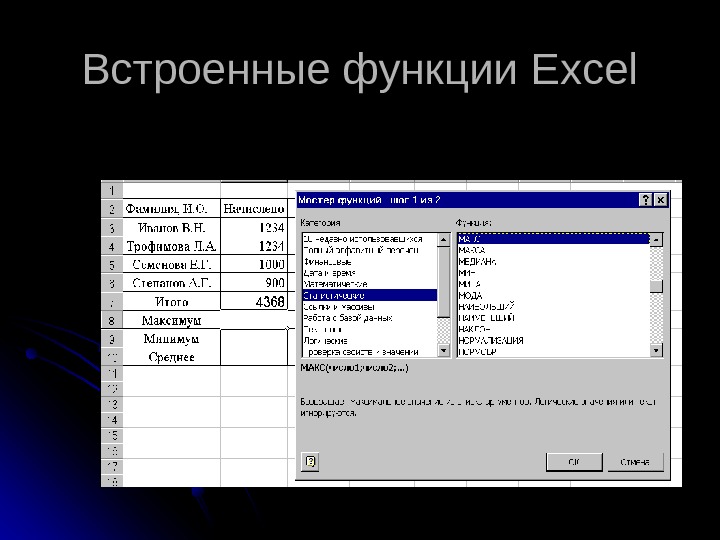
Task: Click the Среднее label cell
Action: (171, 357)
